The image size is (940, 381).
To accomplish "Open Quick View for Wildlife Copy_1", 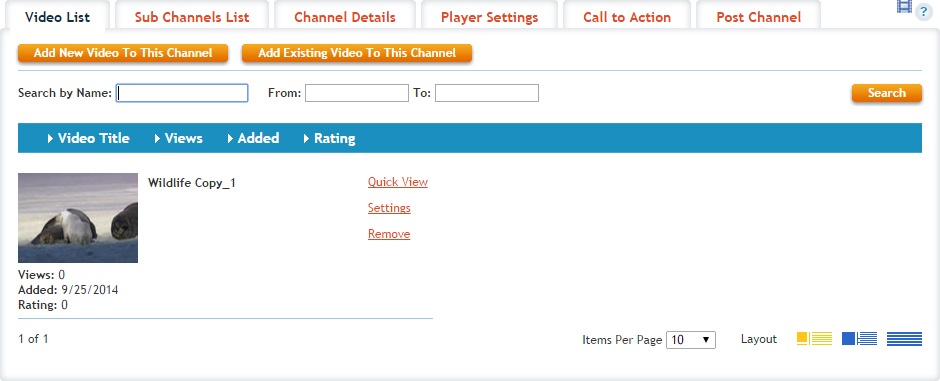I will click(397, 182).
